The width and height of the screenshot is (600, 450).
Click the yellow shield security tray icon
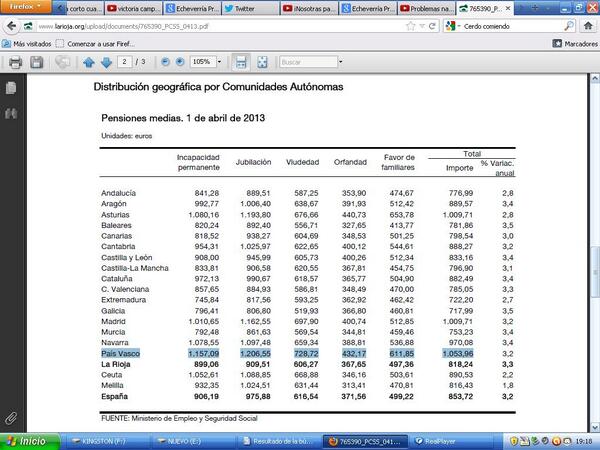pos(514,442)
